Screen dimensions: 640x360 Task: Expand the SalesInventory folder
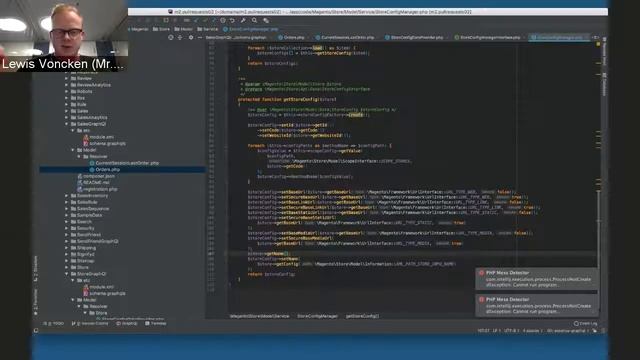pos(67,196)
